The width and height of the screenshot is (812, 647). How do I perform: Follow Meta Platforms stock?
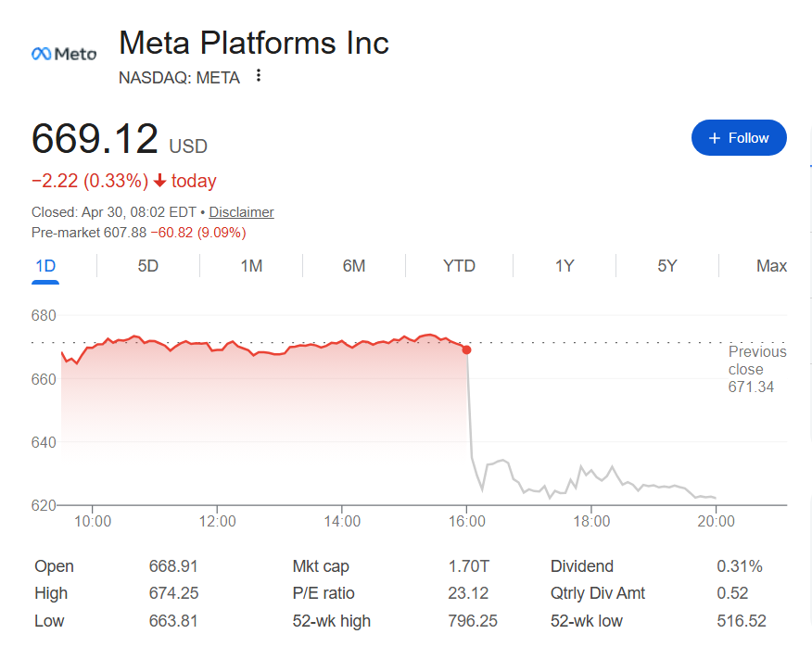pyautogui.click(x=739, y=137)
